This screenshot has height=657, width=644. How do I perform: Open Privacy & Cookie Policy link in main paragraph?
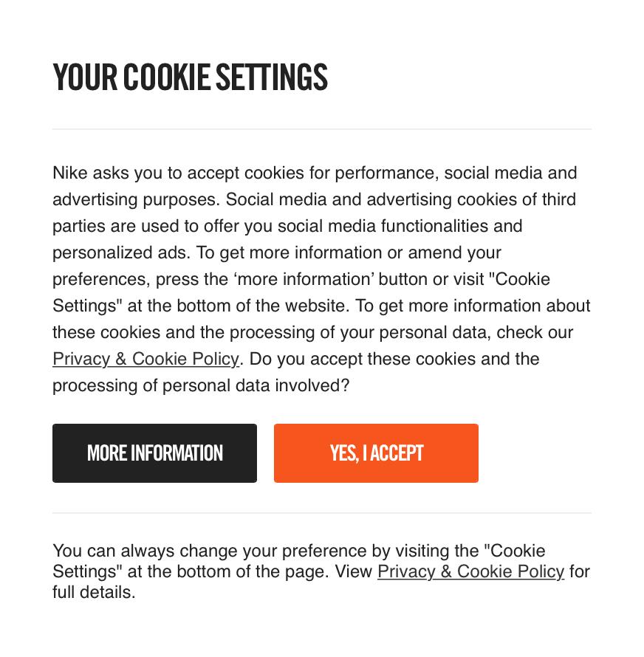[146, 359]
